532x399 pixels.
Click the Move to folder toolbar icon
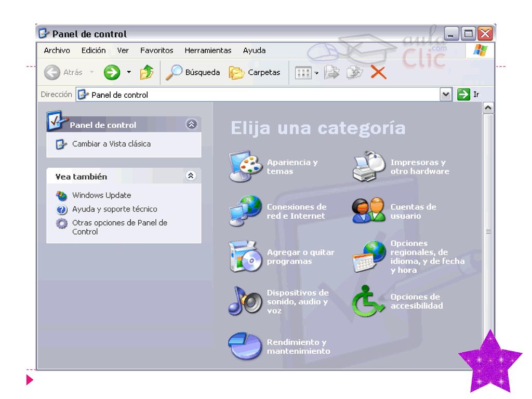tap(332, 73)
